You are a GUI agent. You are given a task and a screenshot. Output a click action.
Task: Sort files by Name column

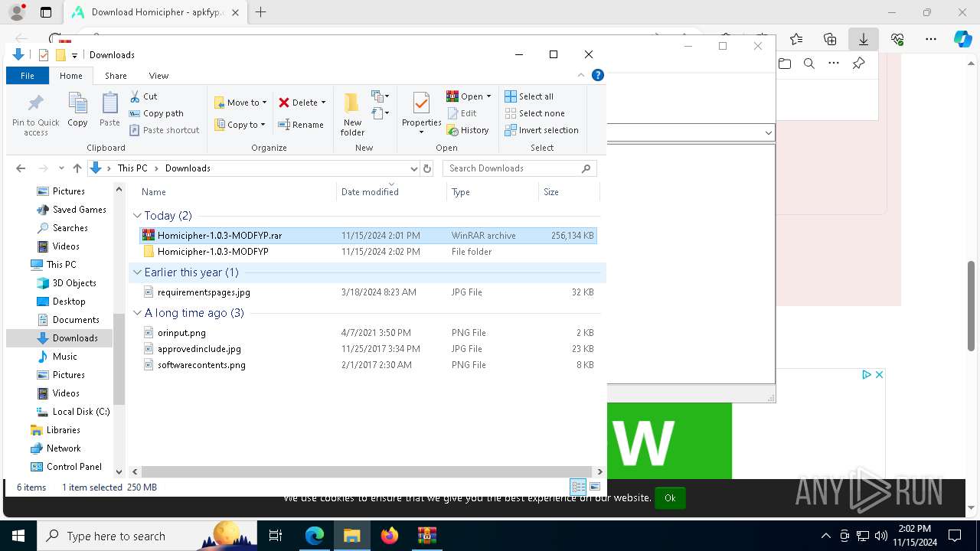coord(237,192)
